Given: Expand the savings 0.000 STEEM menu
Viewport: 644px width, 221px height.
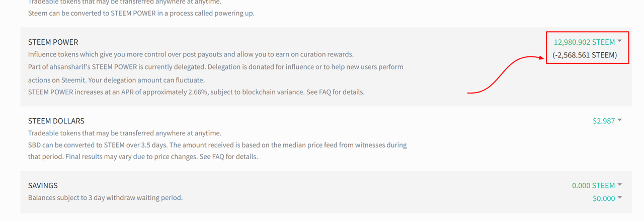Looking at the screenshot, I should pos(593,185).
